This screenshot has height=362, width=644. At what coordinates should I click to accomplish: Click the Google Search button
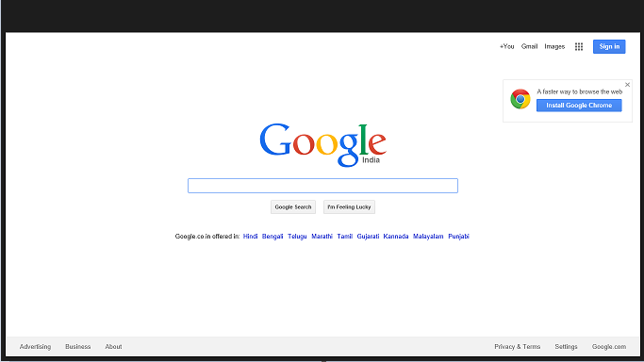point(293,206)
